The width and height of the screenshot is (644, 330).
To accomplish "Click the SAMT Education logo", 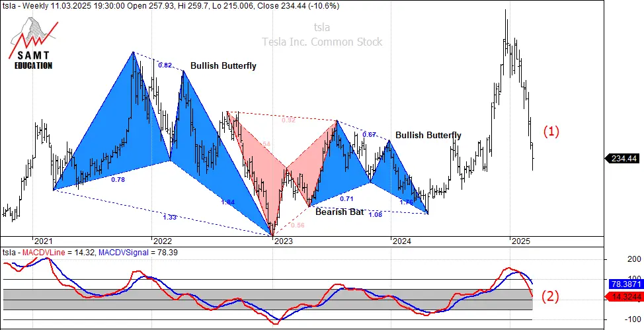I will [x=34, y=43].
